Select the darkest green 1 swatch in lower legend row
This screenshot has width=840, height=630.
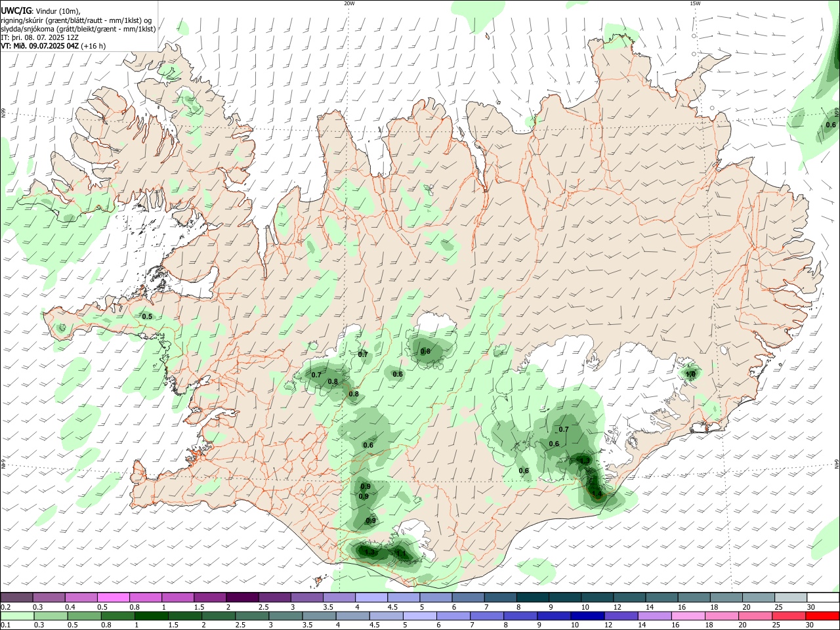(151, 616)
